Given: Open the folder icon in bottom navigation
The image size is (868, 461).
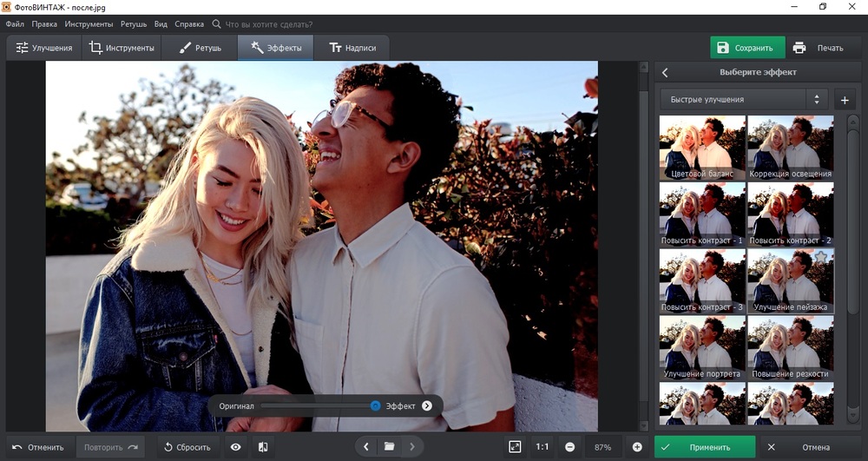Looking at the screenshot, I should [389, 446].
